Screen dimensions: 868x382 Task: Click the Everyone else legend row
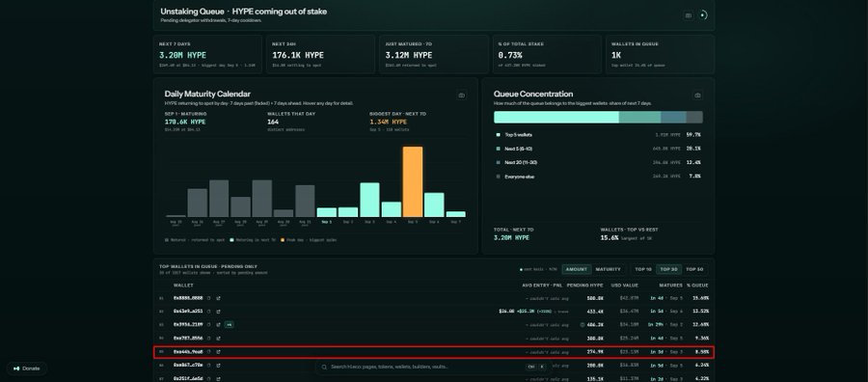pyautogui.click(x=598, y=177)
